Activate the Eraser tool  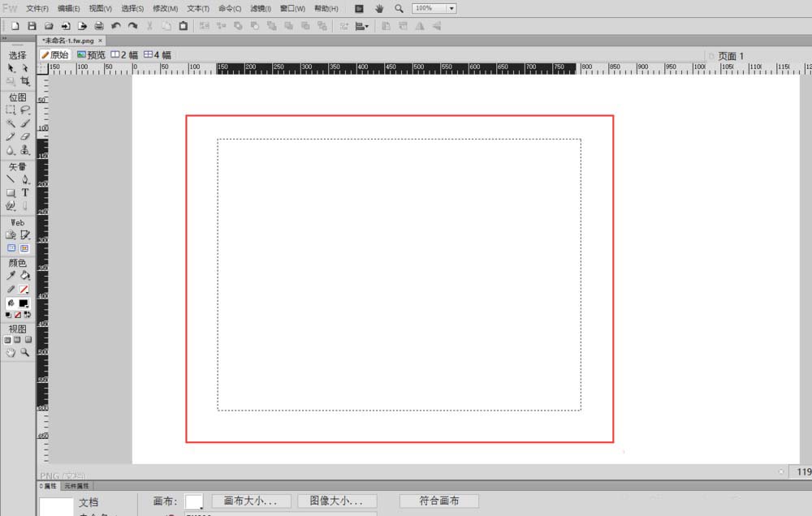[x=25, y=137]
